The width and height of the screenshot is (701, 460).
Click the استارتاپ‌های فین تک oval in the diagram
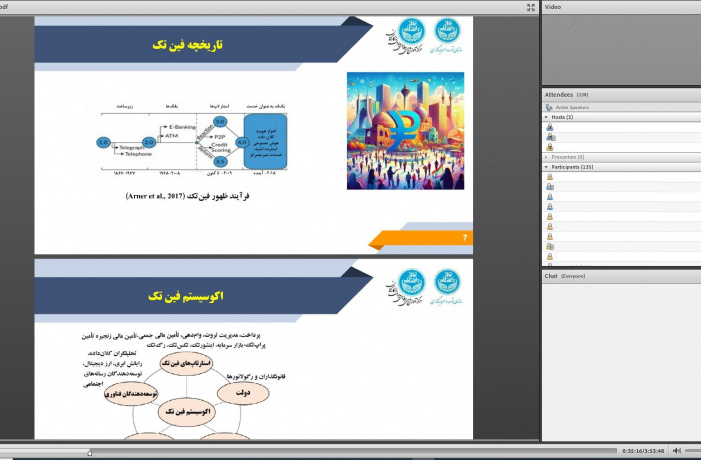(x=186, y=363)
